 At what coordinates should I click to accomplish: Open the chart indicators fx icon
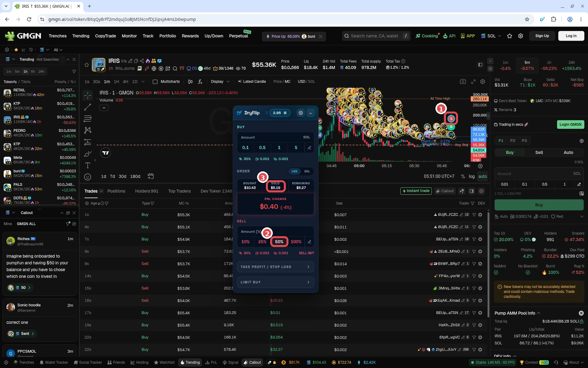200,81
